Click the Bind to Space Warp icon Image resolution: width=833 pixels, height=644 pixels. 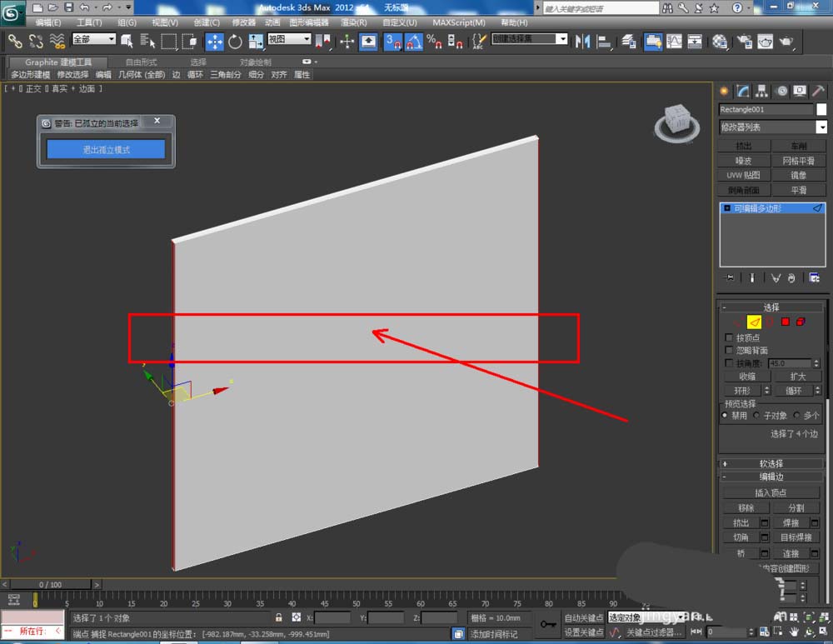pyautogui.click(x=57, y=41)
